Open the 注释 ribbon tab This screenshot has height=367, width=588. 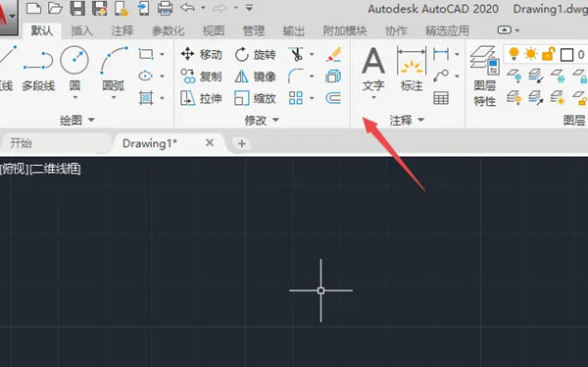point(122,30)
